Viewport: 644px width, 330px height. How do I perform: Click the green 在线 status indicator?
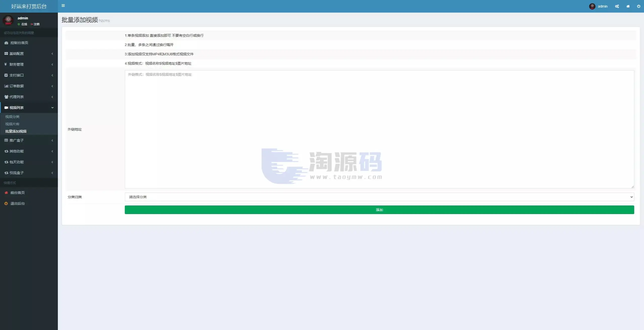pos(19,24)
